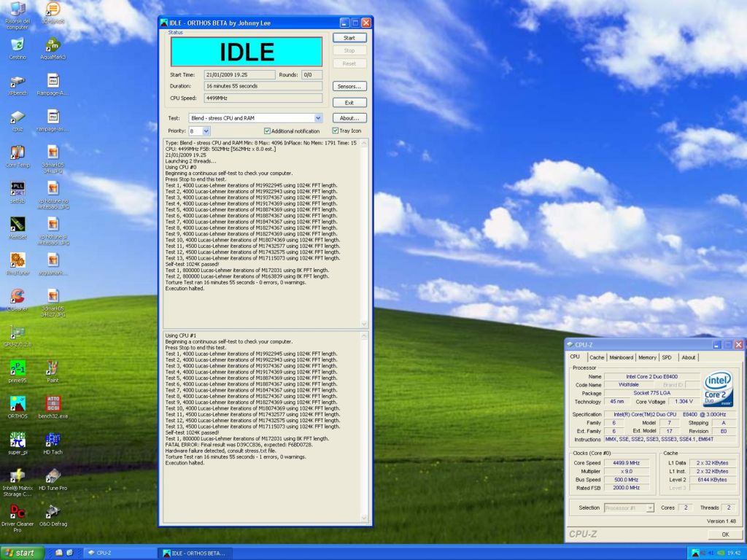Screen dimensions: 747x560
Task: Click the Rated FSB value 2000.0 MHz
Action: [627, 488]
